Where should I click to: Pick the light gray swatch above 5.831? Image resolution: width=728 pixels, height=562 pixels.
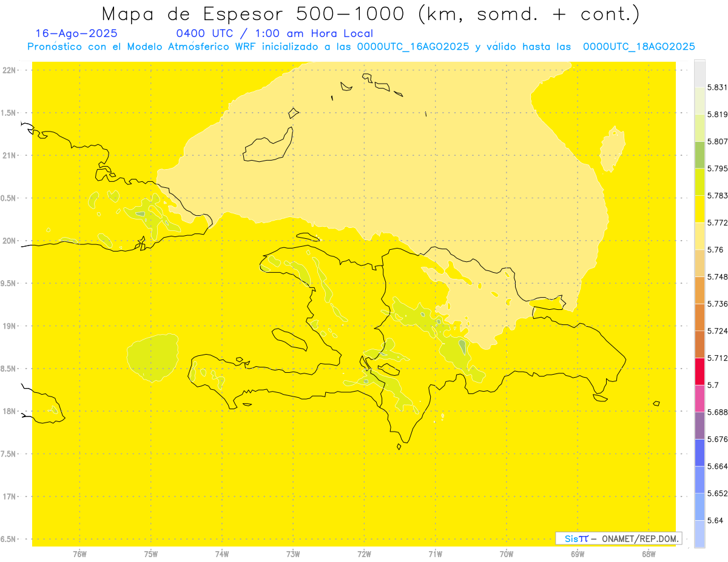(x=699, y=74)
